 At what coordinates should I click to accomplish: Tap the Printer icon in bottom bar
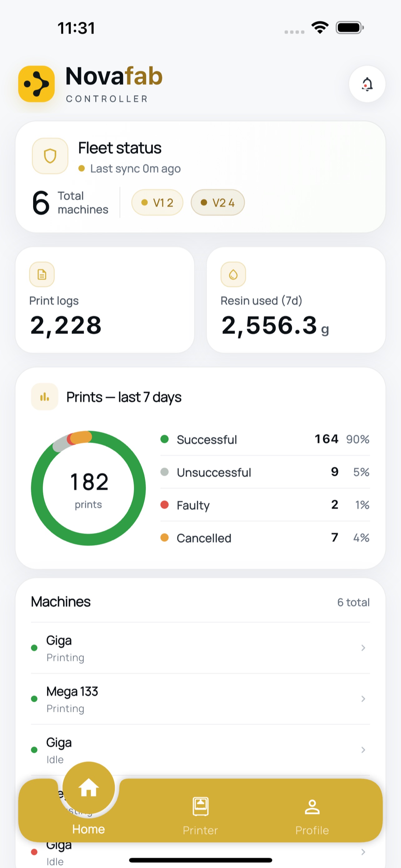point(200,806)
